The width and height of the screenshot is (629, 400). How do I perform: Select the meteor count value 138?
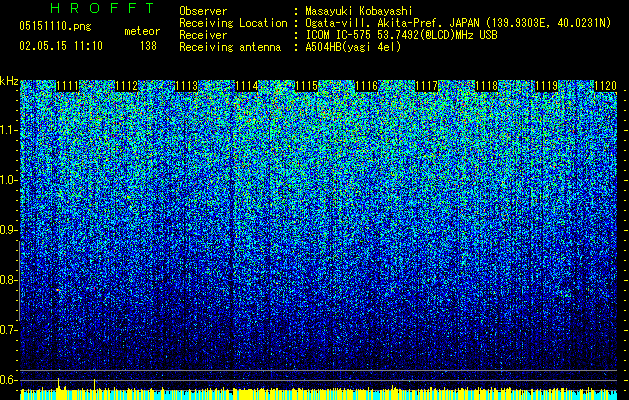(148, 46)
